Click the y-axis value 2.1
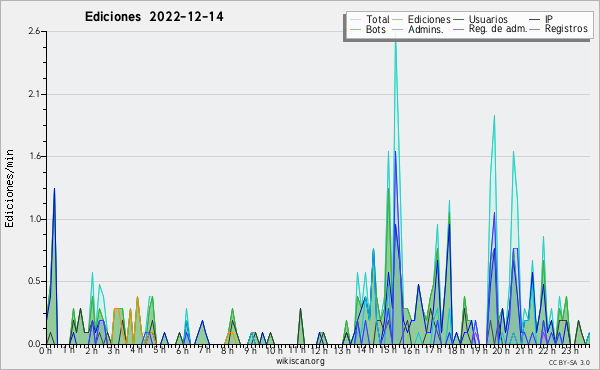This screenshot has width=600, height=370. (x=34, y=94)
